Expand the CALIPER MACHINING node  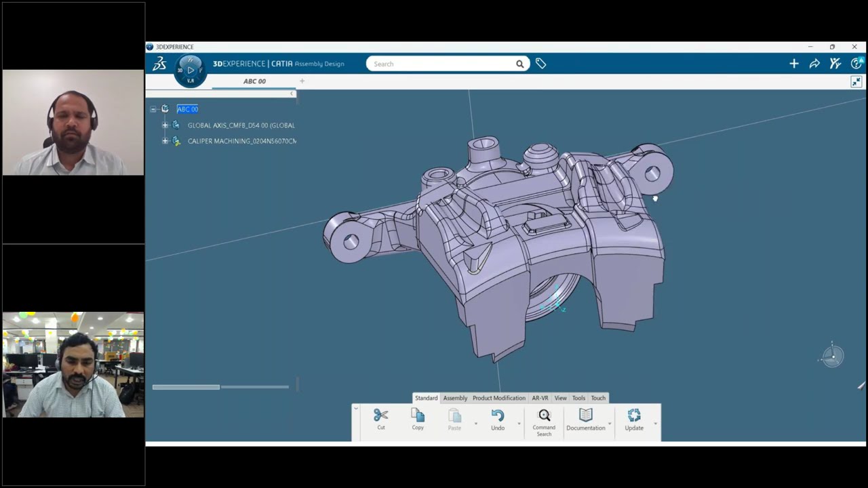165,141
